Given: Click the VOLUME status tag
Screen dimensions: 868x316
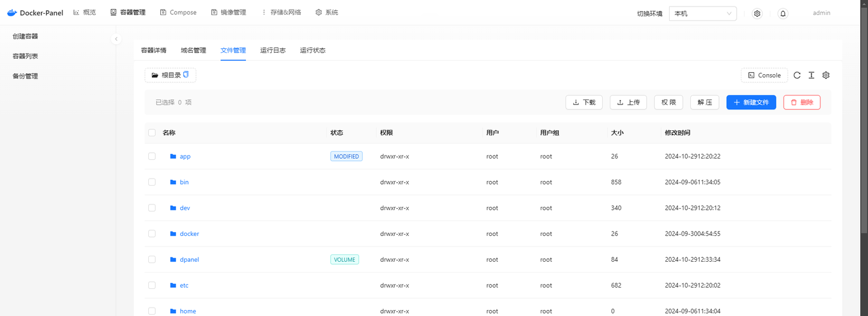Looking at the screenshot, I should [345, 260].
